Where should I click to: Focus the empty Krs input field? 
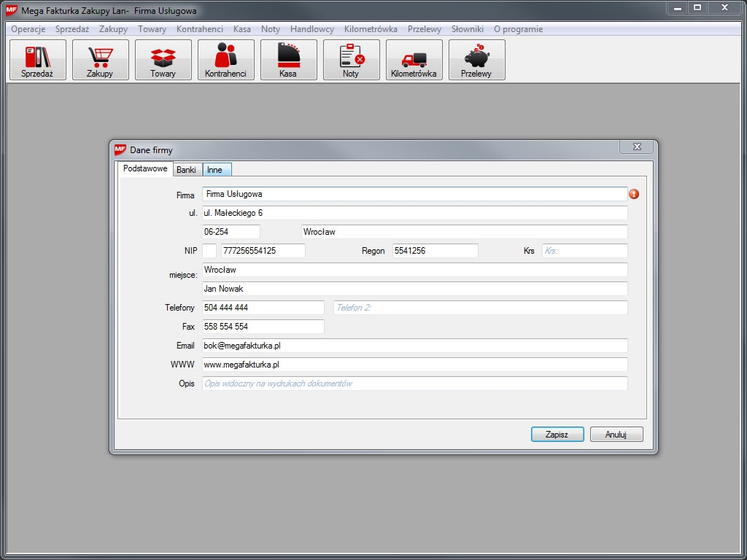[584, 251]
